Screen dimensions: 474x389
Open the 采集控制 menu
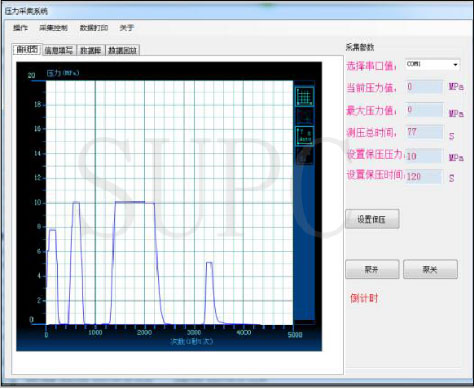tap(53, 28)
